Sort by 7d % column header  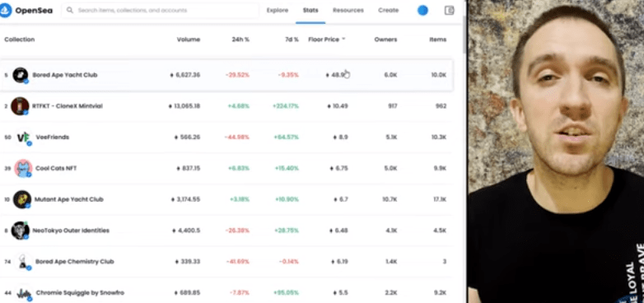coord(292,40)
